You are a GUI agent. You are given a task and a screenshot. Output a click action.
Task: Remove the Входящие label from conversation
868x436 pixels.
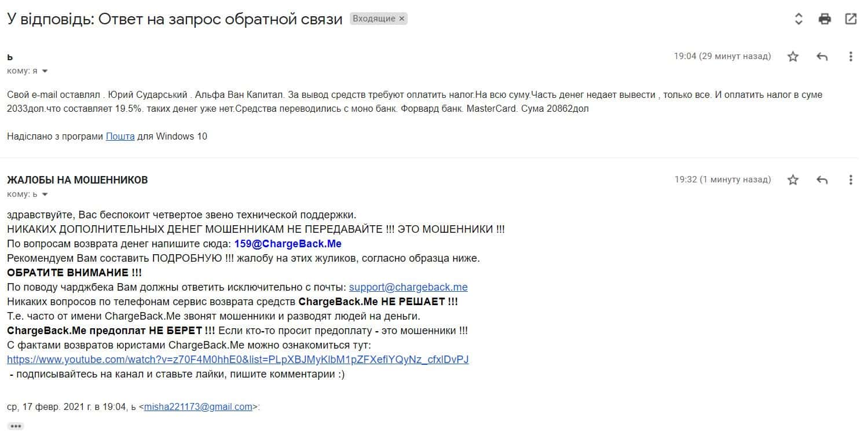(x=402, y=19)
